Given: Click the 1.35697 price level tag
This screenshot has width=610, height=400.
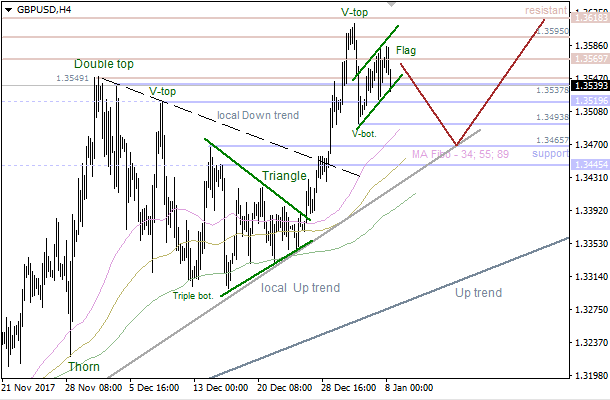Looking at the screenshot, I should click(588, 60).
